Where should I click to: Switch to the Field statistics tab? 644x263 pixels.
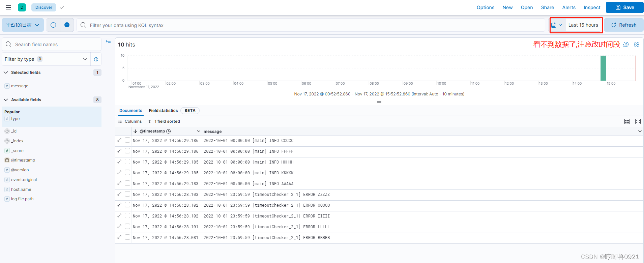point(163,111)
